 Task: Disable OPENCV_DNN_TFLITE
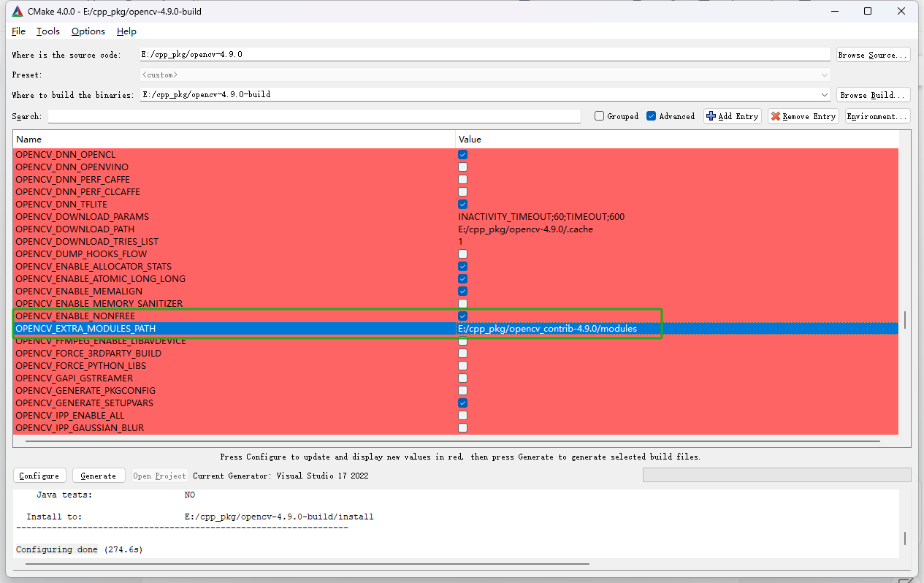tap(462, 204)
